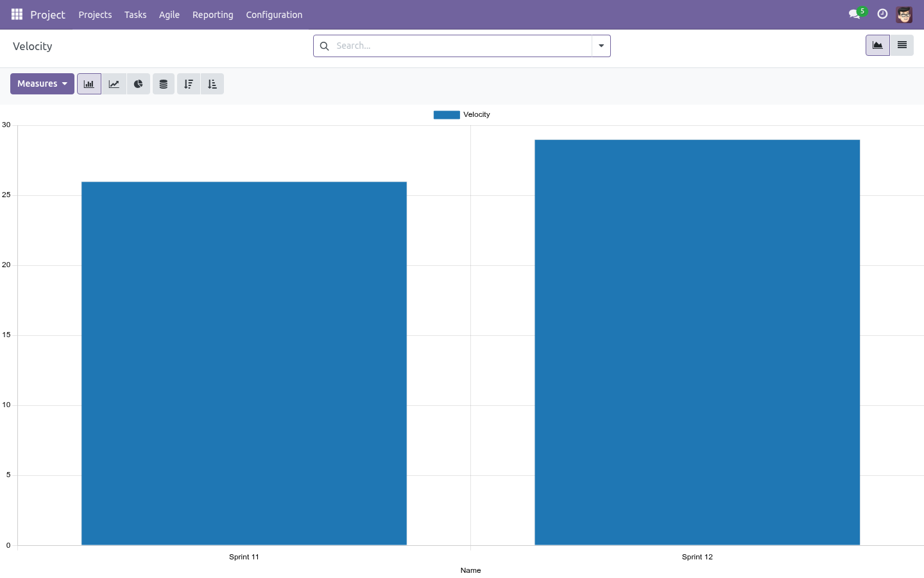Toggle the search filters dropdown arrow
Viewport: 924px width, 578px height.
click(x=601, y=46)
